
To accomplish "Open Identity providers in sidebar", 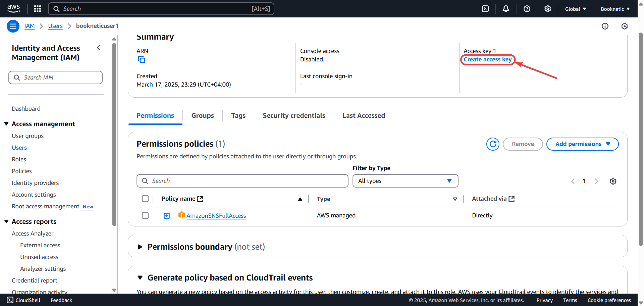I will 35,183.
